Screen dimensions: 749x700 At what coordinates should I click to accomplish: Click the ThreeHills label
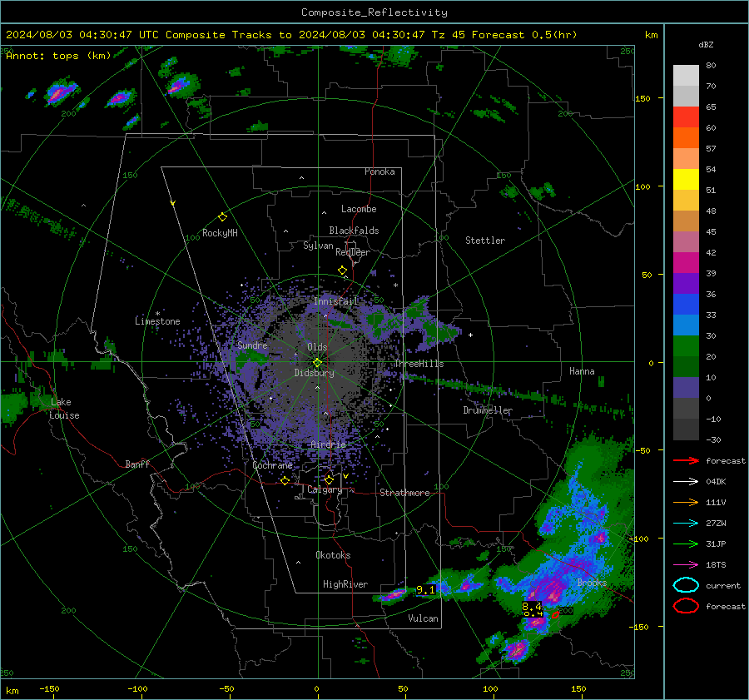tap(419, 364)
